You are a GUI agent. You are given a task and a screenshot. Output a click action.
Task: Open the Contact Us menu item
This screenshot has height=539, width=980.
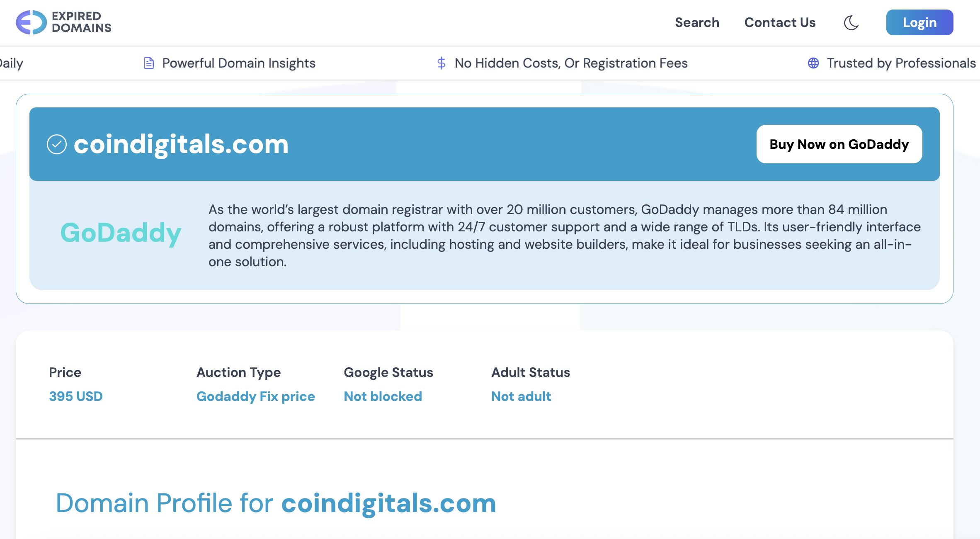point(780,22)
